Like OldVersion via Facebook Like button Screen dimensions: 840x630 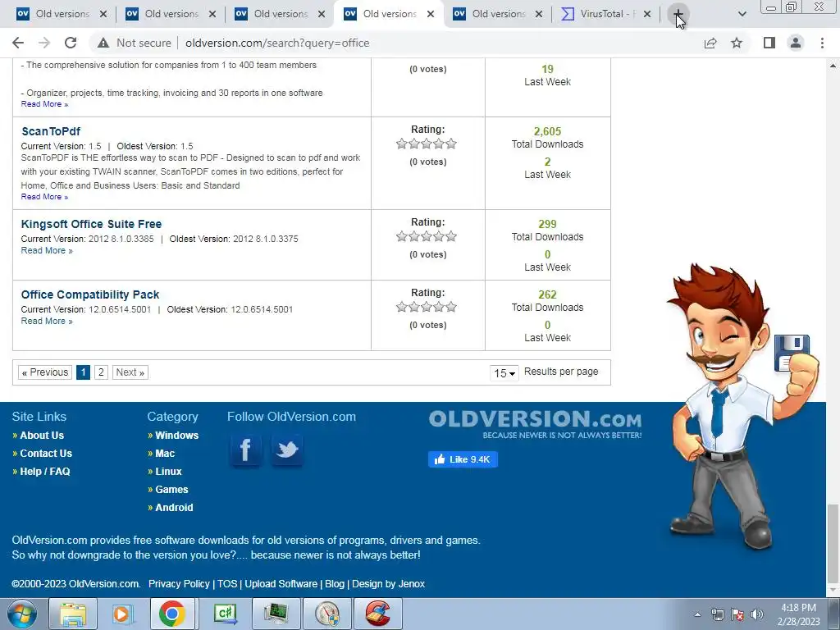point(463,459)
